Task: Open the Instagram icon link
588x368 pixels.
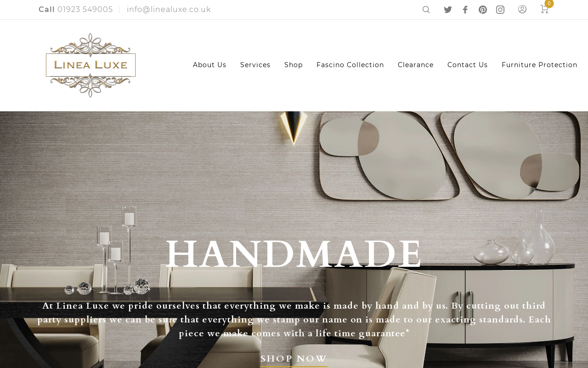Action: 500,10
